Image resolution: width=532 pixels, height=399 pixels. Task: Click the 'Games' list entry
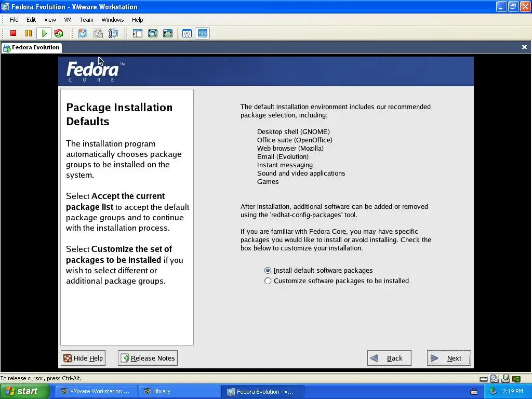point(268,181)
